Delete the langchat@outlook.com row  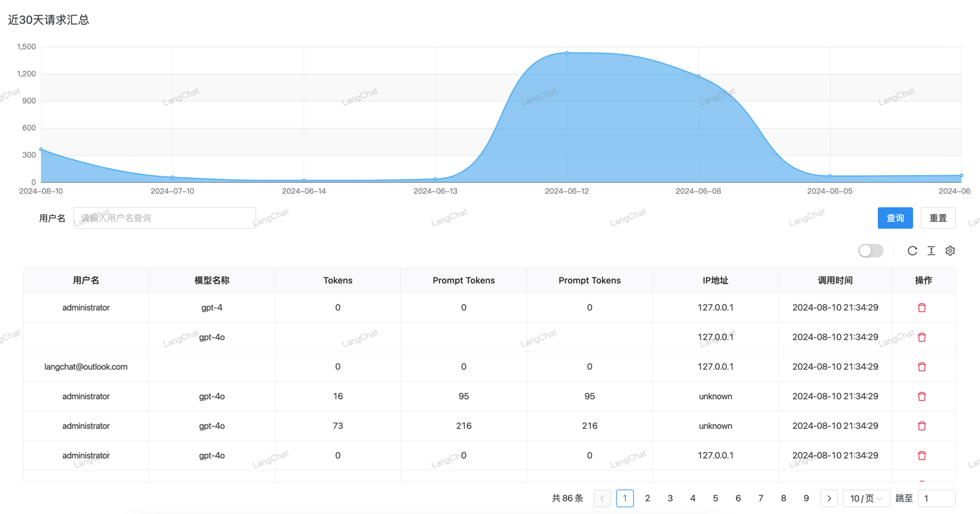point(921,367)
